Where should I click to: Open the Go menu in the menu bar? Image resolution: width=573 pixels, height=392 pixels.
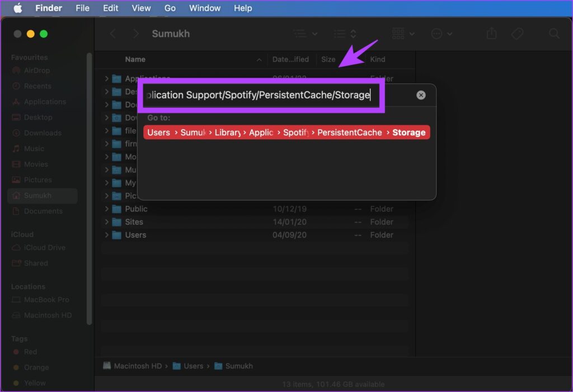pyautogui.click(x=170, y=8)
